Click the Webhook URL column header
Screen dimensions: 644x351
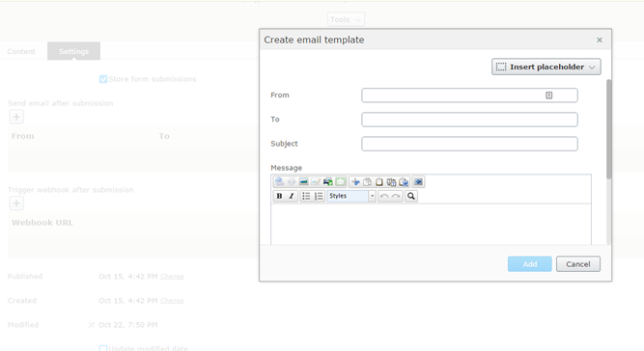coord(42,223)
